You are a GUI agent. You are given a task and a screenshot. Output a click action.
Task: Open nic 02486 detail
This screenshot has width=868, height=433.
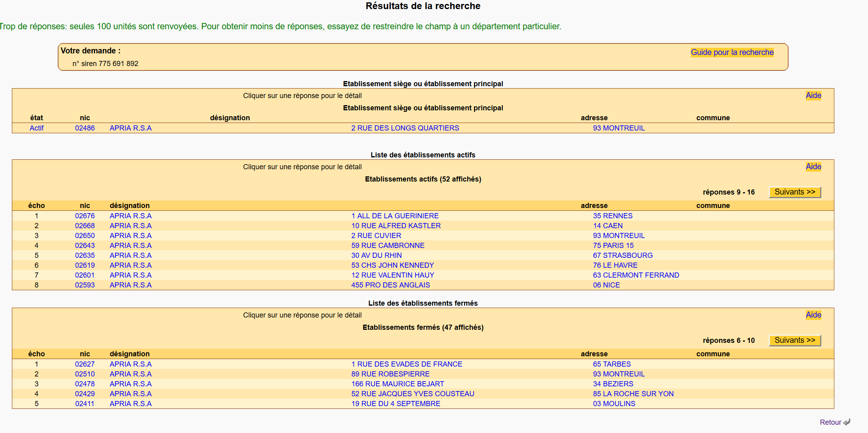tap(85, 128)
